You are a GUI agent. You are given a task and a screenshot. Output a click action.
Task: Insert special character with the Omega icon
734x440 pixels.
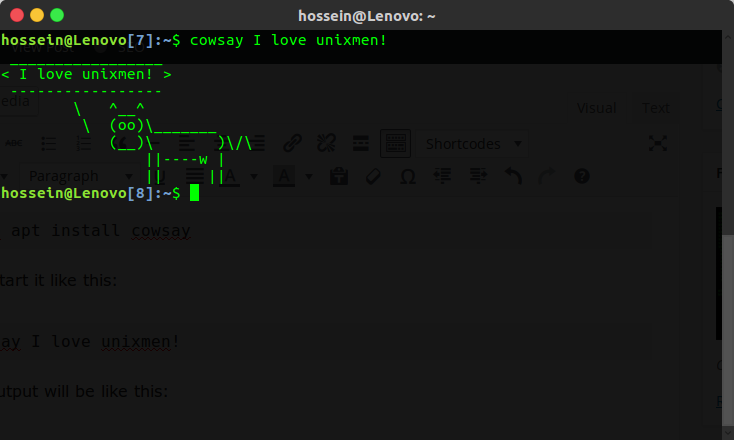point(408,176)
